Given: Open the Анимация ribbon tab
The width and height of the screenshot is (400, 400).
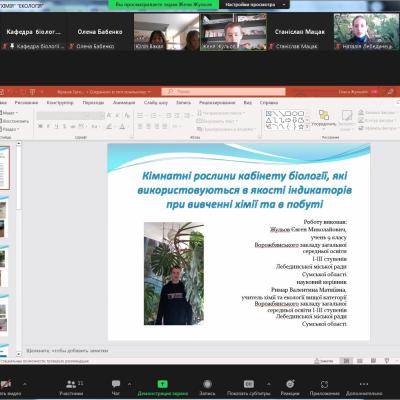Looking at the screenshot, I should point(124,103).
